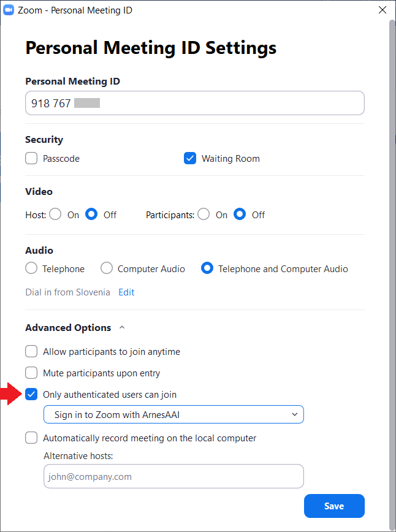Uncheck Only authenticated users can join

pos(31,395)
